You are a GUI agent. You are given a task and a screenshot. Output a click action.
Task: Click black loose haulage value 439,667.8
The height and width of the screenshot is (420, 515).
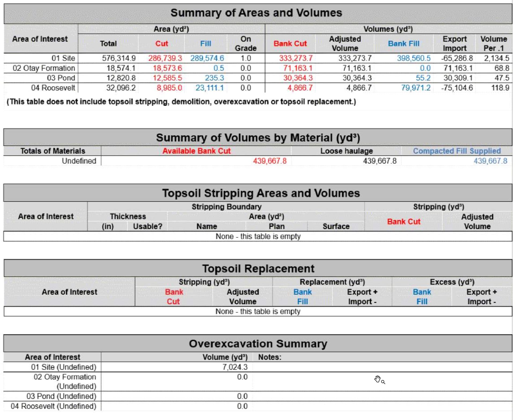click(x=380, y=161)
